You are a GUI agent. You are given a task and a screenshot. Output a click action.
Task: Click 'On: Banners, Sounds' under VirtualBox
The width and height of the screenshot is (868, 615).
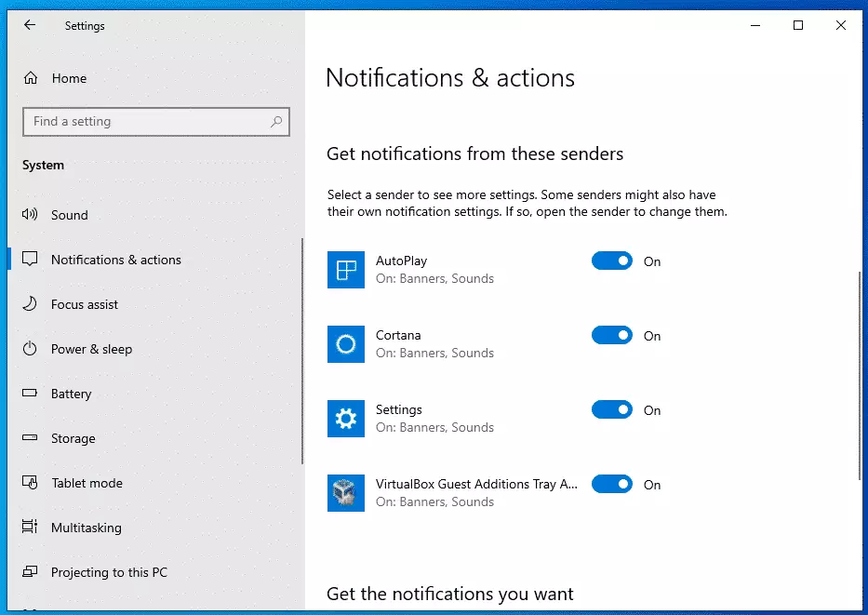pos(434,501)
